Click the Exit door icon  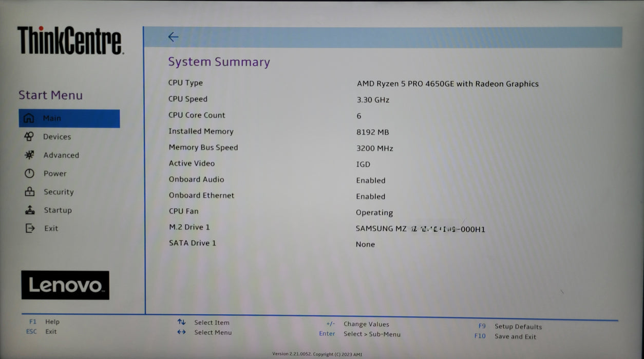[x=29, y=228]
